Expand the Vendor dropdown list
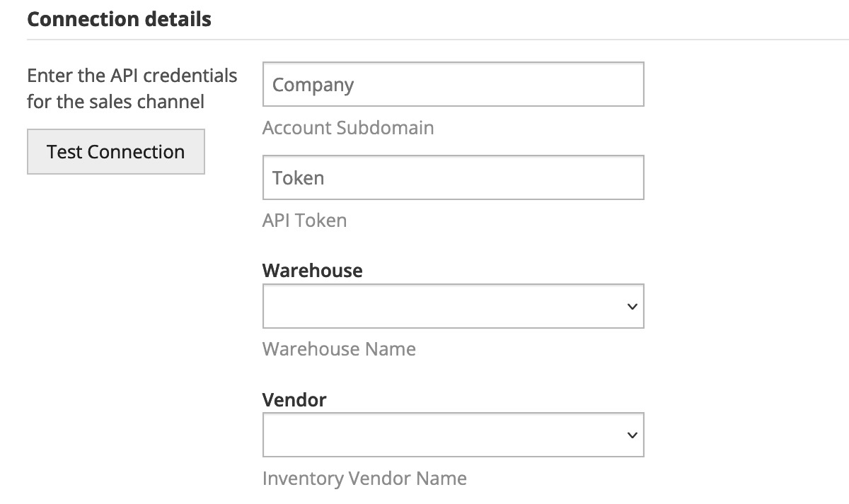849x504 pixels. click(x=453, y=435)
